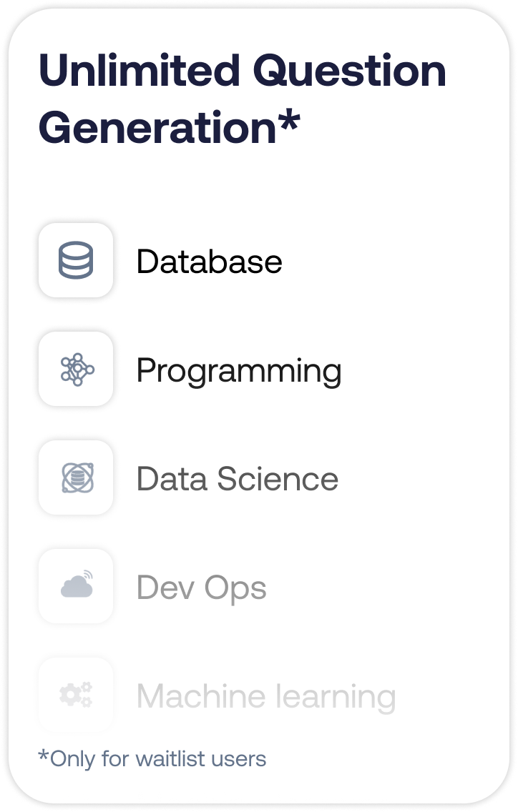Screen dimensions: 518x812
Task: Choose the Database category label
Action: [x=209, y=262]
